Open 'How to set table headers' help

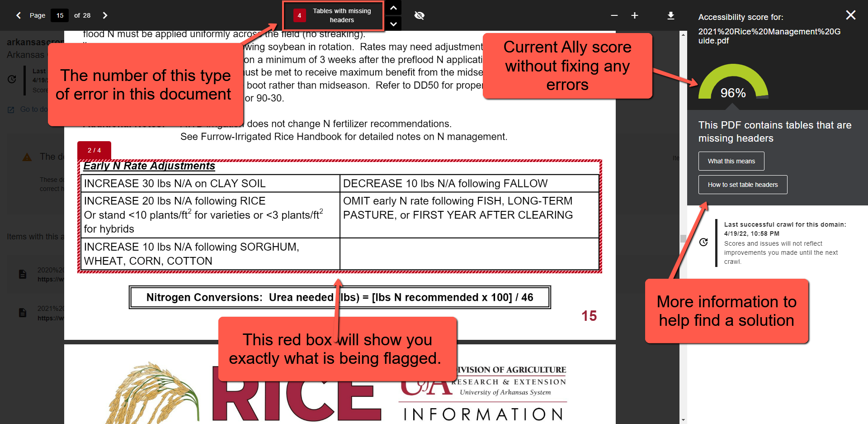tap(743, 185)
